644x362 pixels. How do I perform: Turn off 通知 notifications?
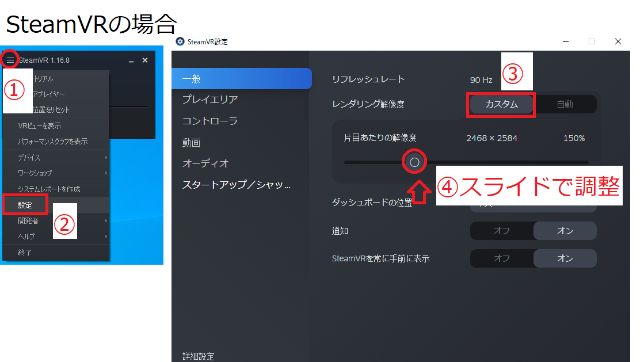(x=501, y=231)
